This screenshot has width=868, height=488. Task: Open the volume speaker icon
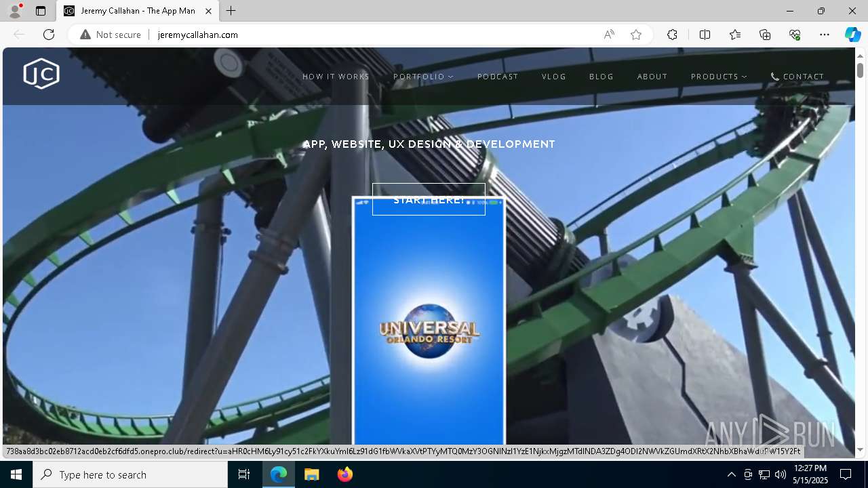781,474
